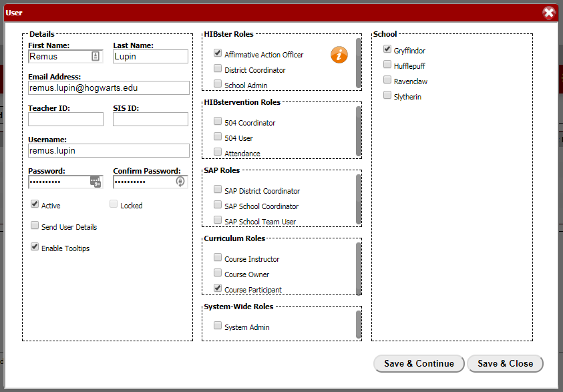Toggle the Locked checkbox
This screenshot has width=563, height=392.
click(114, 204)
